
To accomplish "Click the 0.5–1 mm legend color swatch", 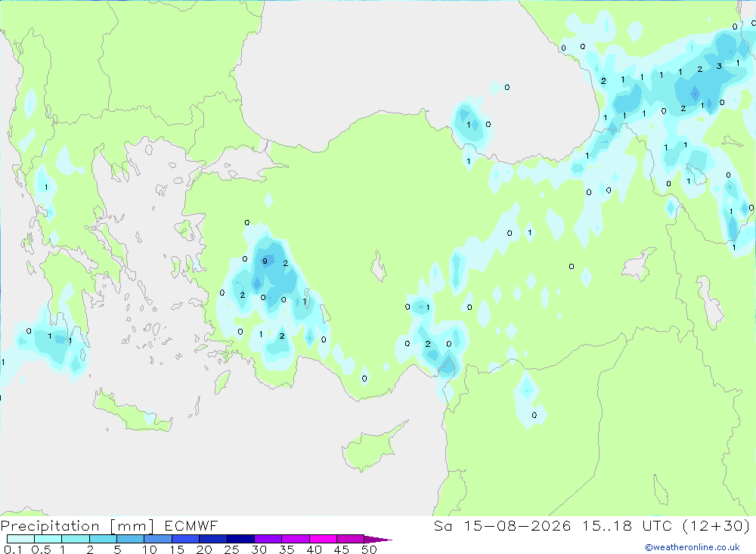I will pos(48,539).
